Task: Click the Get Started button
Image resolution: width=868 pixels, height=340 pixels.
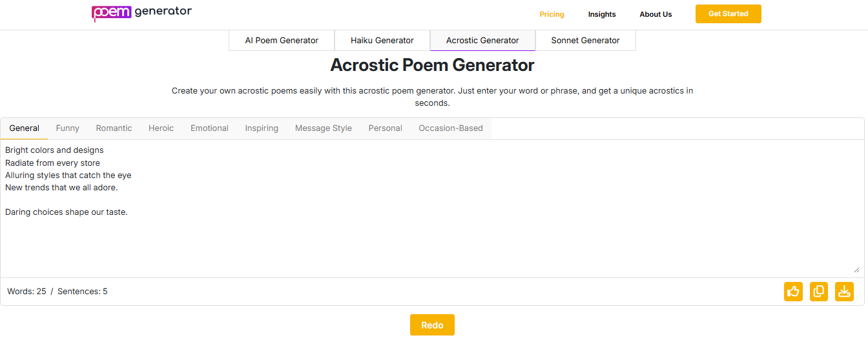Action: (x=728, y=14)
